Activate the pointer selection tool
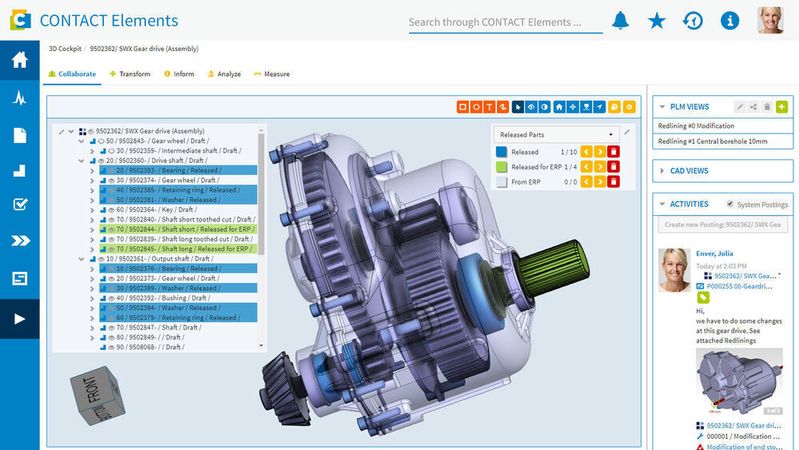The image size is (799, 450). [518, 107]
